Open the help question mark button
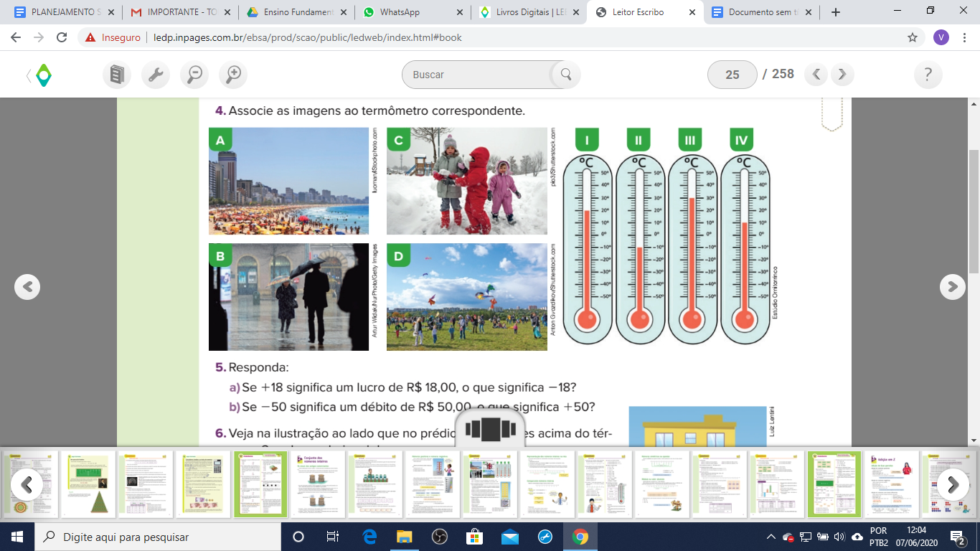 click(928, 75)
